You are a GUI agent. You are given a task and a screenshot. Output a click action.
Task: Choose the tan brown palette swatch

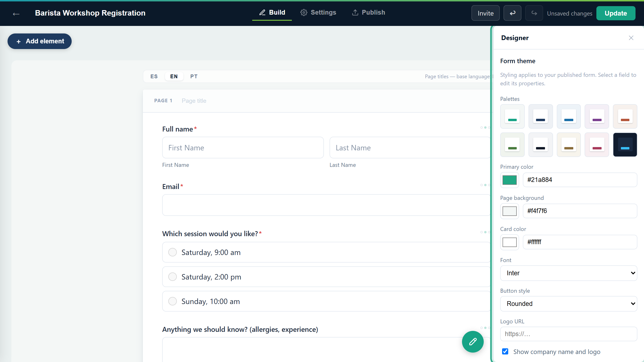[x=569, y=145]
